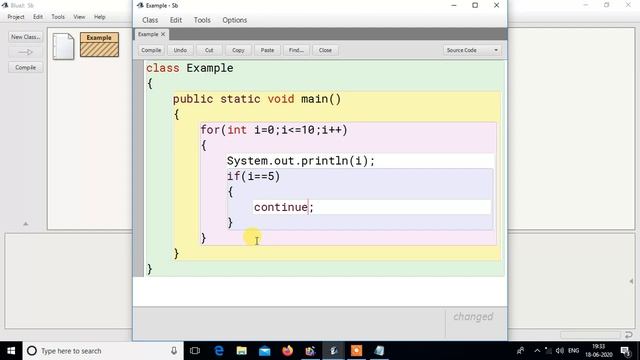
Task: Open Help menu in BlueJ main window
Action: (100, 17)
